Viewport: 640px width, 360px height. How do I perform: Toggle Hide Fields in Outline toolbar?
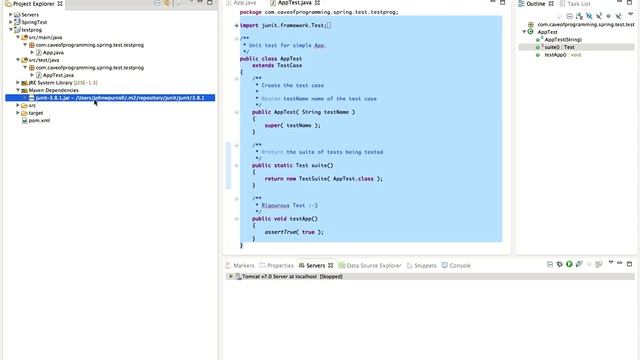589,16
